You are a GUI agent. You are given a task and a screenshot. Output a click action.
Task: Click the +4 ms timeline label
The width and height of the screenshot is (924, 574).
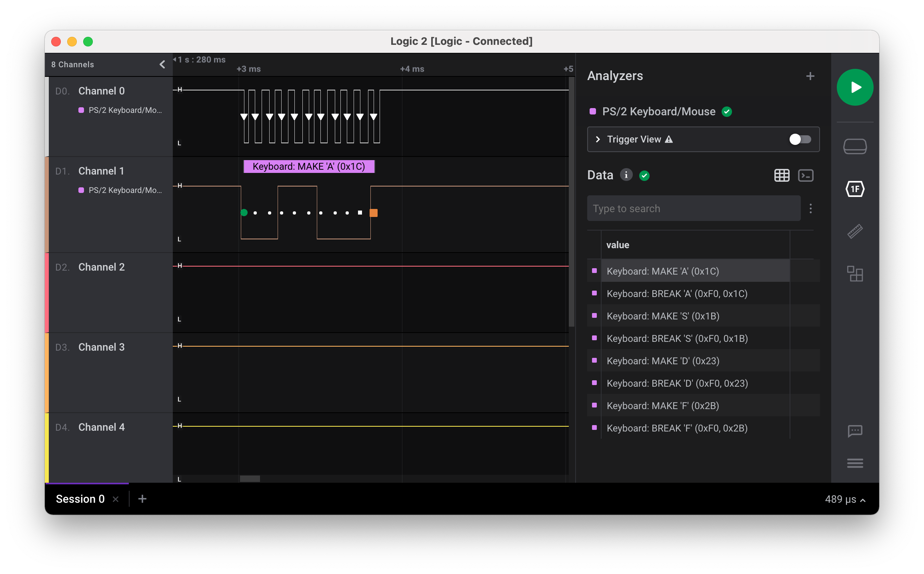pos(412,69)
